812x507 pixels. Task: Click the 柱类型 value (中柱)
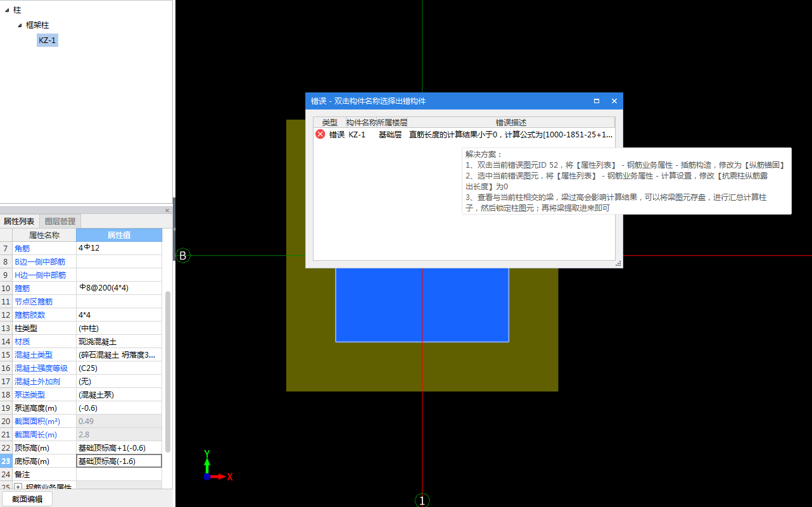tap(118, 328)
